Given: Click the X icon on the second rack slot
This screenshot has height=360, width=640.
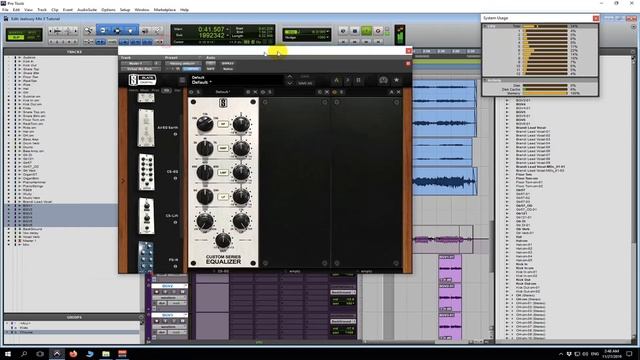Looking at the screenshot, I should tap(327, 92).
